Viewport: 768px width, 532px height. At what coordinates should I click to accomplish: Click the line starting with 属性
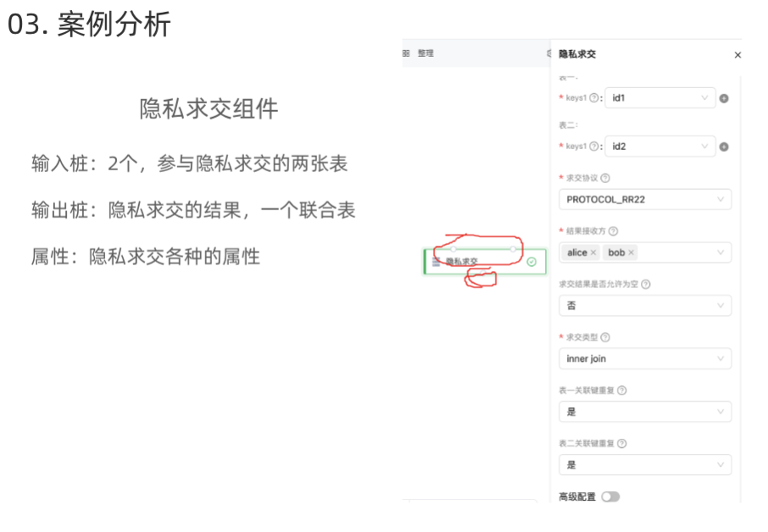pyautogui.click(x=146, y=257)
